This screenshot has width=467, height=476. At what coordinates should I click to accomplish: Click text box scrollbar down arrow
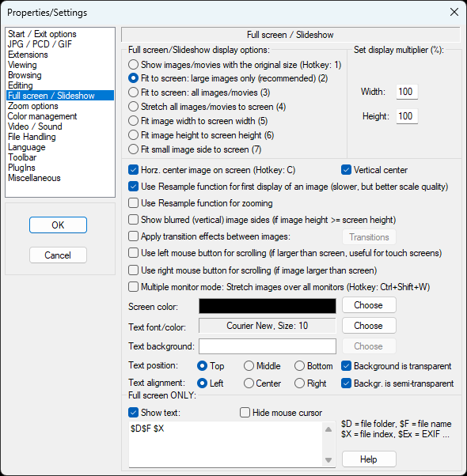(x=328, y=460)
